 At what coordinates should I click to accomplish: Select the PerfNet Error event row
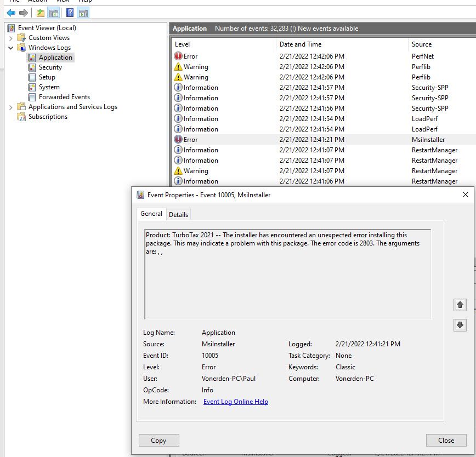pyautogui.click(x=324, y=56)
